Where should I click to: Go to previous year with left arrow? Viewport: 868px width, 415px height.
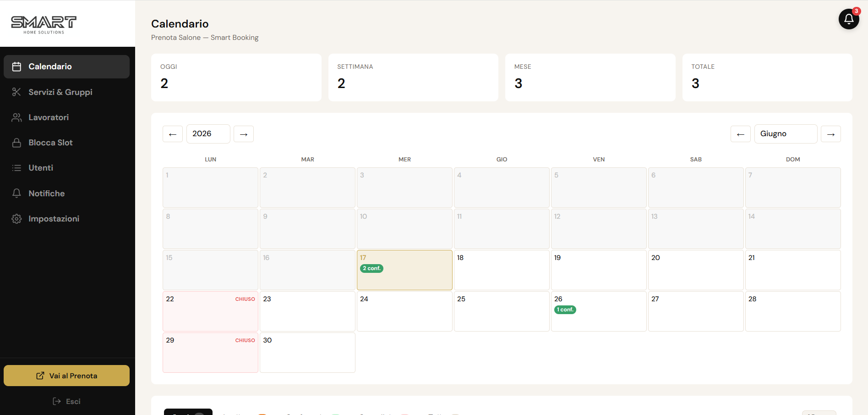click(x=173, y=134)
